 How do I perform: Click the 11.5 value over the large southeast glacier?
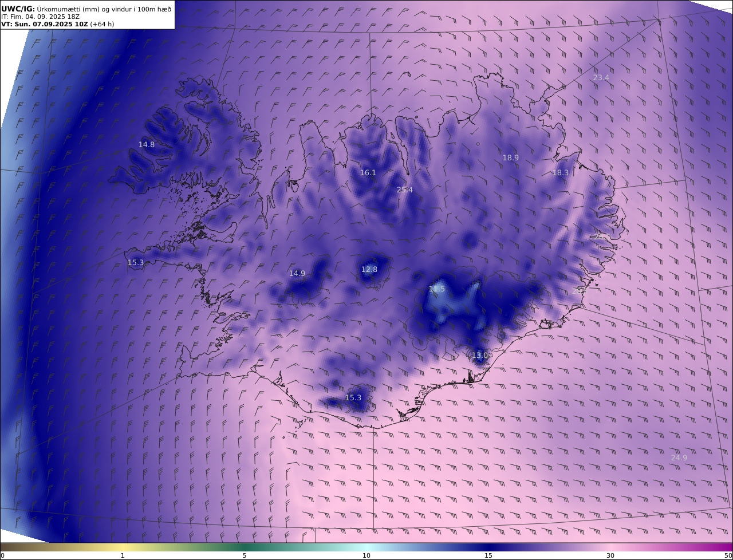(x=437, y=290)
